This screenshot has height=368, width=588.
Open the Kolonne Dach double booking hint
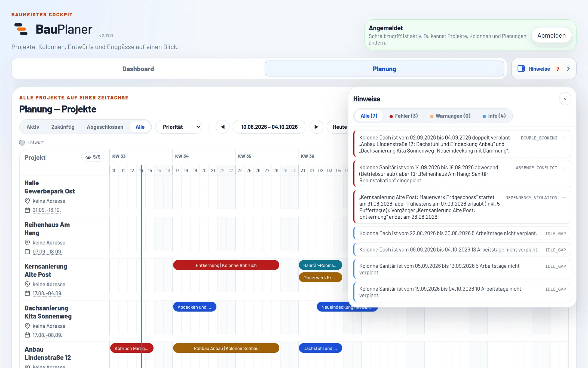462,144
